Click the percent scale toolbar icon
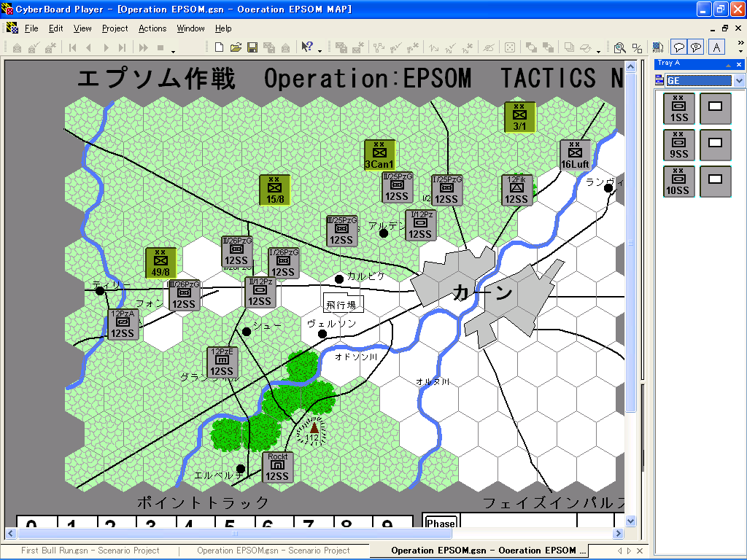The height and width of the screenshot is (560, 747). [x=637, y=47]
